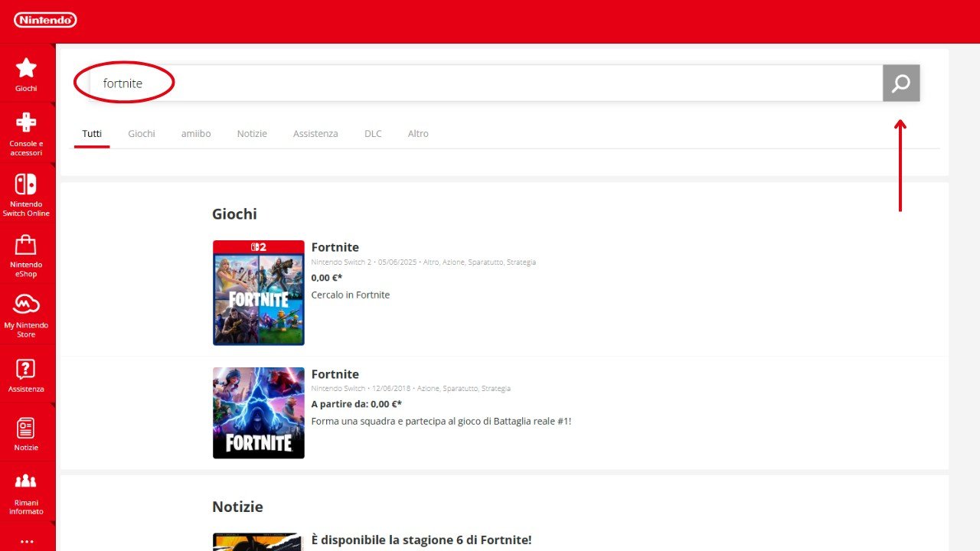
Task: Open the stagione 6 di Fortnite news article
Action: [422, 540]
